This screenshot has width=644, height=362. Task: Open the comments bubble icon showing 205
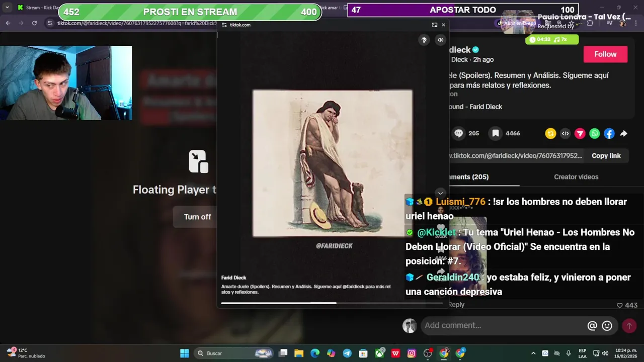[x=458, y=133]
